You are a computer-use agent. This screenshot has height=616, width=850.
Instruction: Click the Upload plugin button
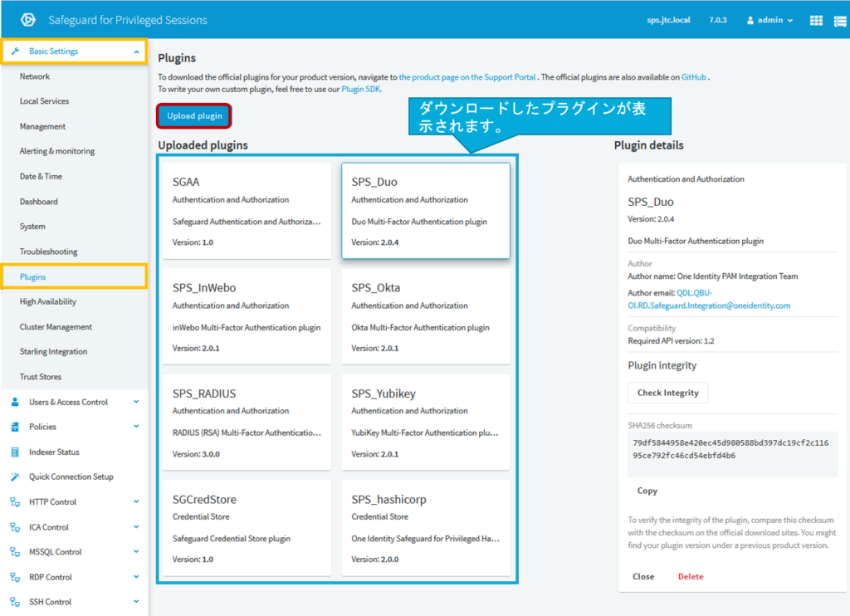(194, 116)
